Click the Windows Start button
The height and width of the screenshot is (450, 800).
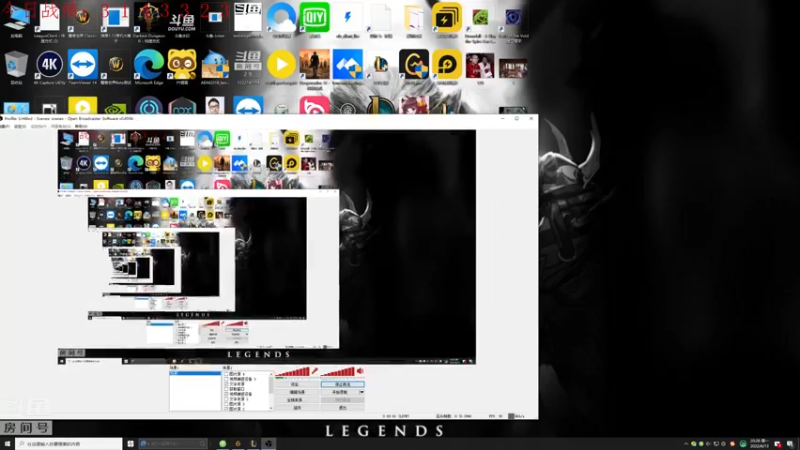click(x=7, y=444)
